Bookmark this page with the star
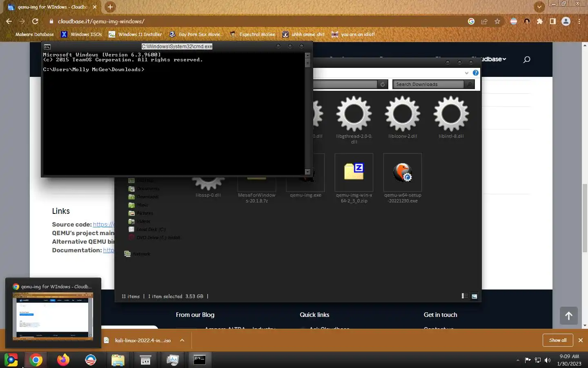Viewport: 588px width, 368px height. point(497,21)
